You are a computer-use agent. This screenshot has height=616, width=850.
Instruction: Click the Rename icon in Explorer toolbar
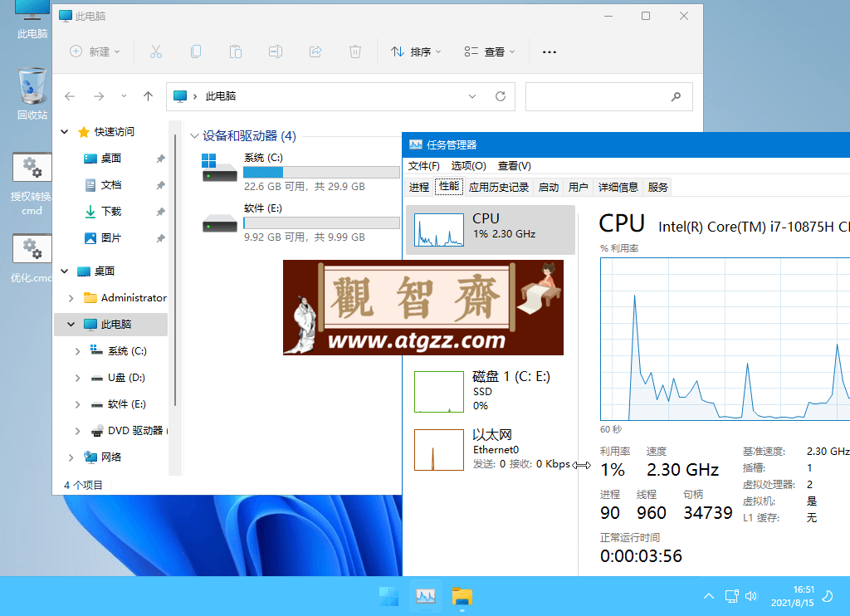click(276, 51)
